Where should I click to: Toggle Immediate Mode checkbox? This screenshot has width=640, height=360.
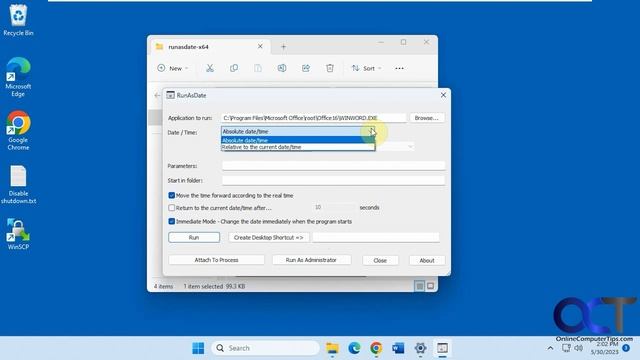click(171, 221)
